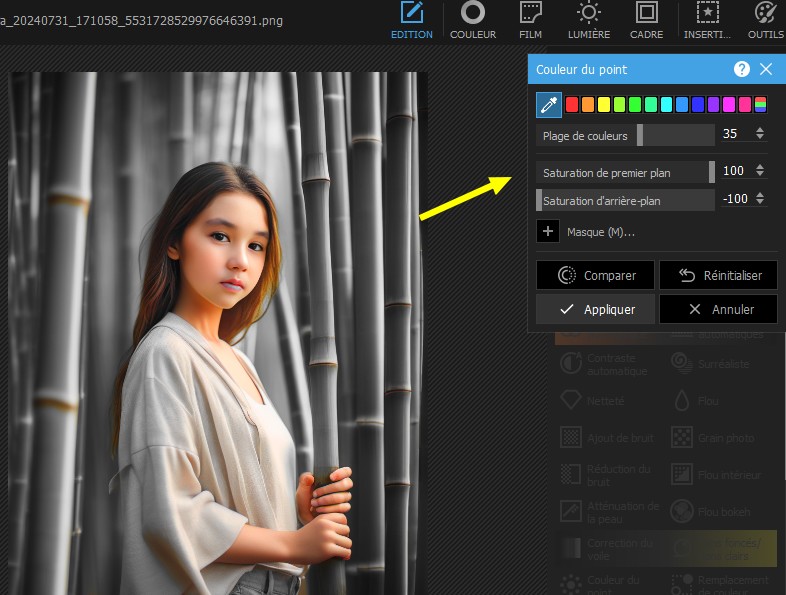Select the Flou intérieur filter
This screenshot has height=595, width=786.
[717, 475]
